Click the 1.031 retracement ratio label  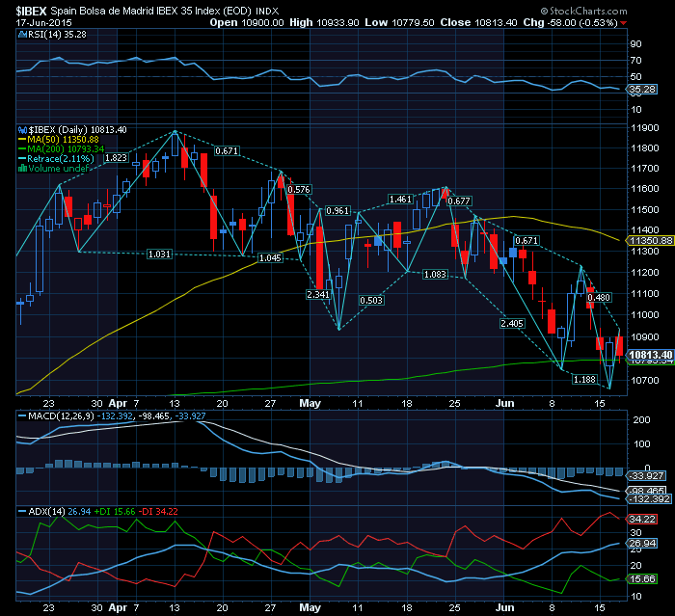pyautogui.click(x=159, y=254)
